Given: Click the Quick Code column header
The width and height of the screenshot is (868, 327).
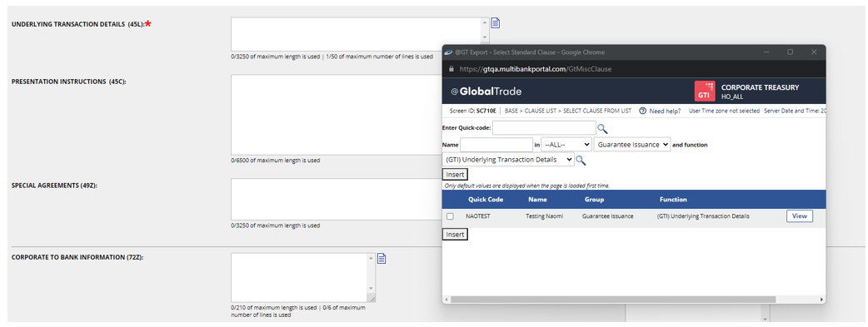Looking at the screenshot, I should pyautogui.click(x=486, y=199).
